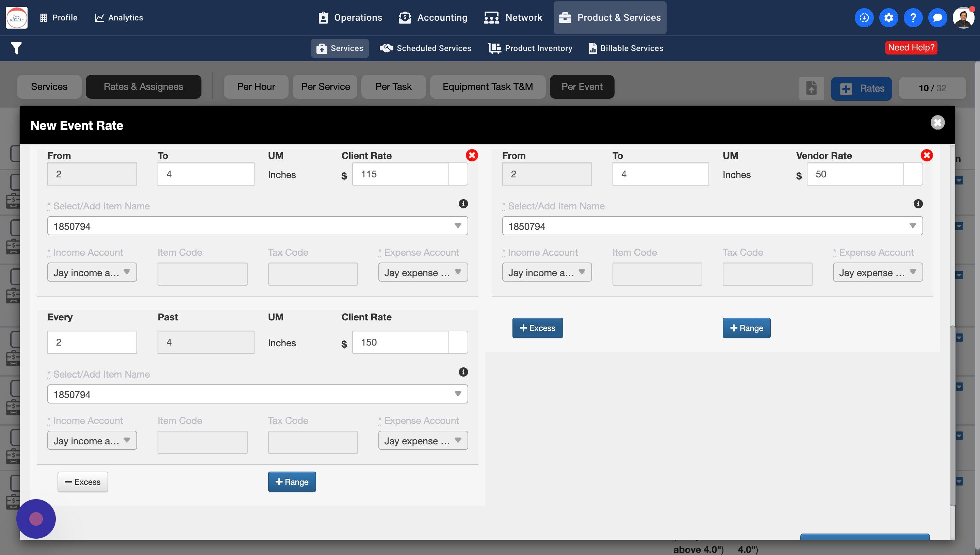980x555 pixels.
Task: Click the help question mark icon
Action: pyautogui.click(x=913, y=17)
